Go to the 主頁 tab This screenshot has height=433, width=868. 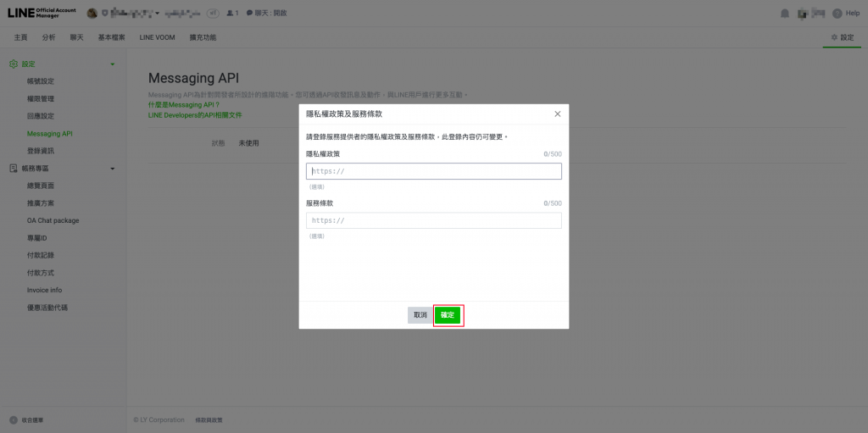pos(20,37)
